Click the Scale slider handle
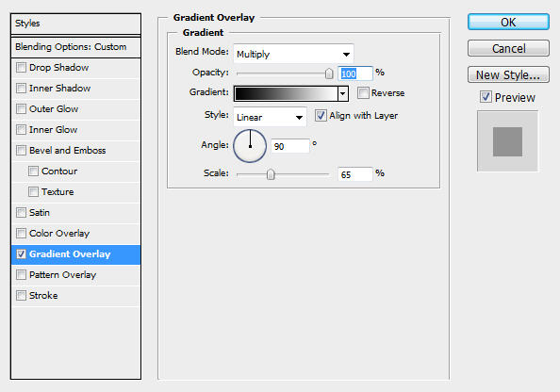The height and width of the screenshot is (392, 560). 271,174
